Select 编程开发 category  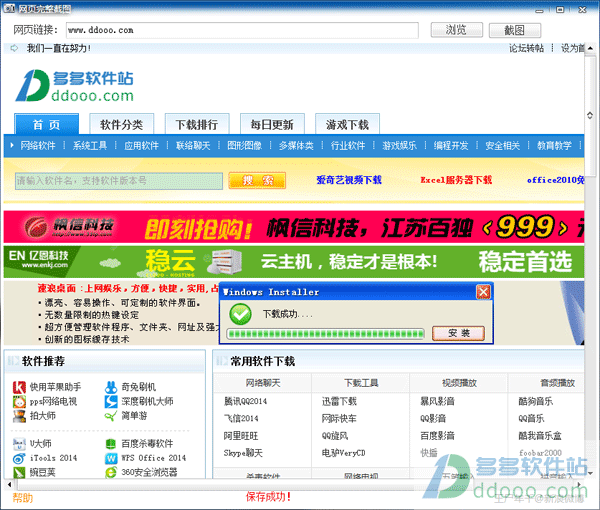(x=451, y=146)
